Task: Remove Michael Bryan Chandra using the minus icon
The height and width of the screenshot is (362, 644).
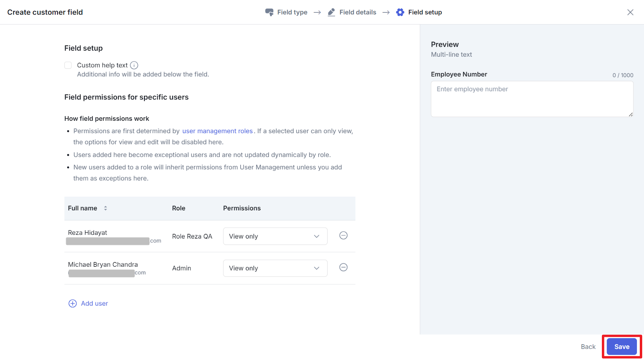Action: click(343, 267)
